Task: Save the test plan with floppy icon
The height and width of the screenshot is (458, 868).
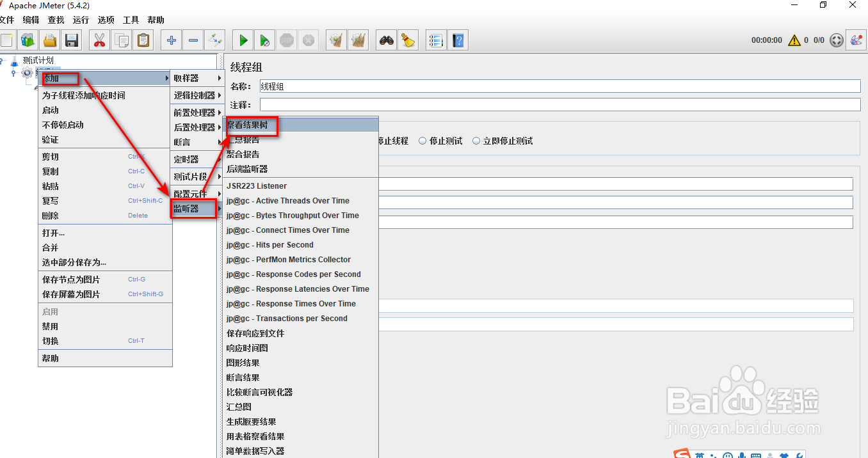Action: click(x=71, y=40)
